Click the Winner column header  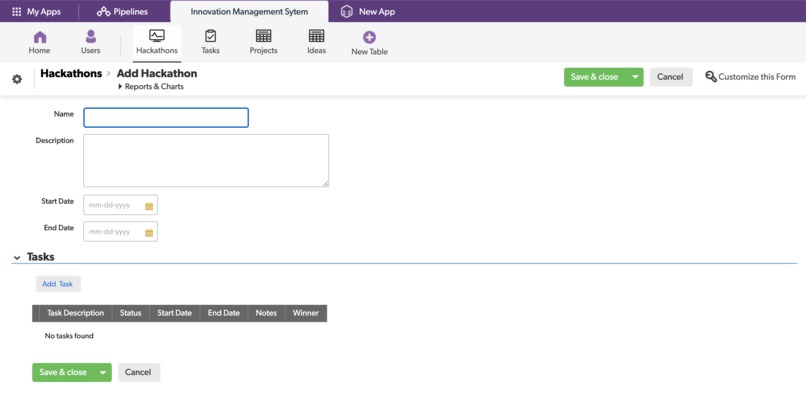click(x=305, y=313)
